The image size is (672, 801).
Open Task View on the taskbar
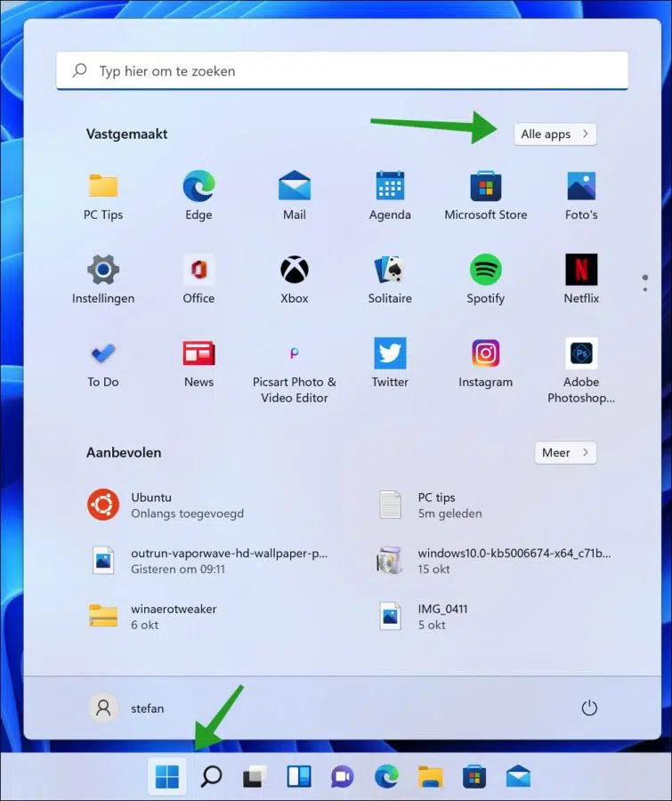coord(255,776)
